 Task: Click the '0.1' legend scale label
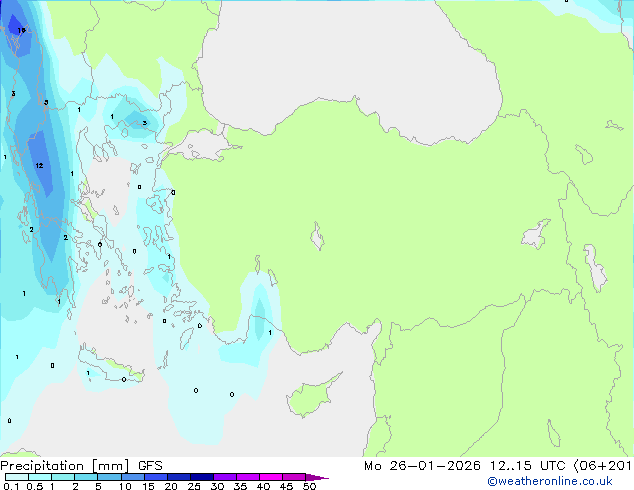click(x=11, y=486)
